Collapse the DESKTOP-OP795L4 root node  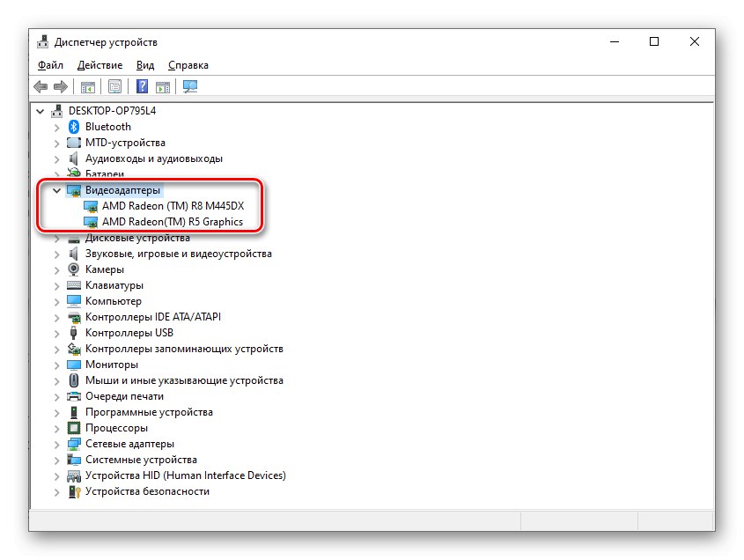point(41,112)
